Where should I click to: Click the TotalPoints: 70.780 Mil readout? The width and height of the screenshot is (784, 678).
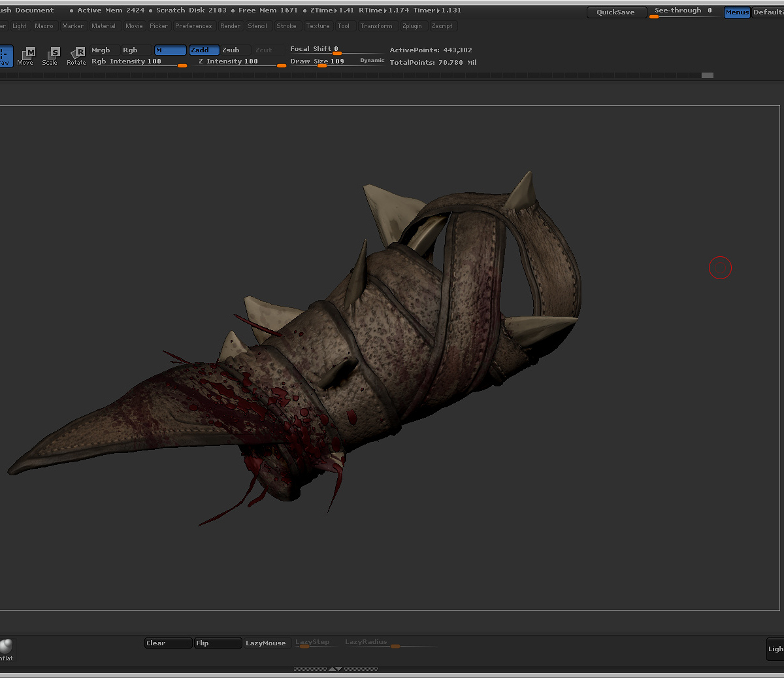[x=433, y=63]
